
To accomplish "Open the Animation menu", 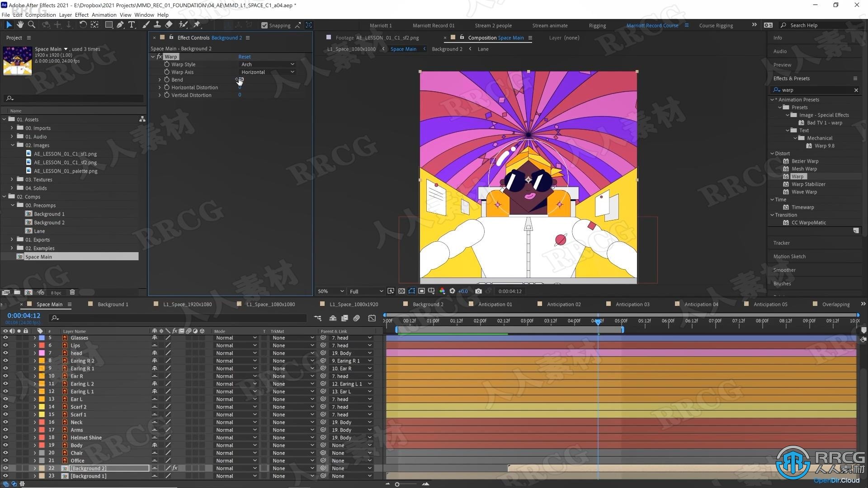I will coord(104,14).
